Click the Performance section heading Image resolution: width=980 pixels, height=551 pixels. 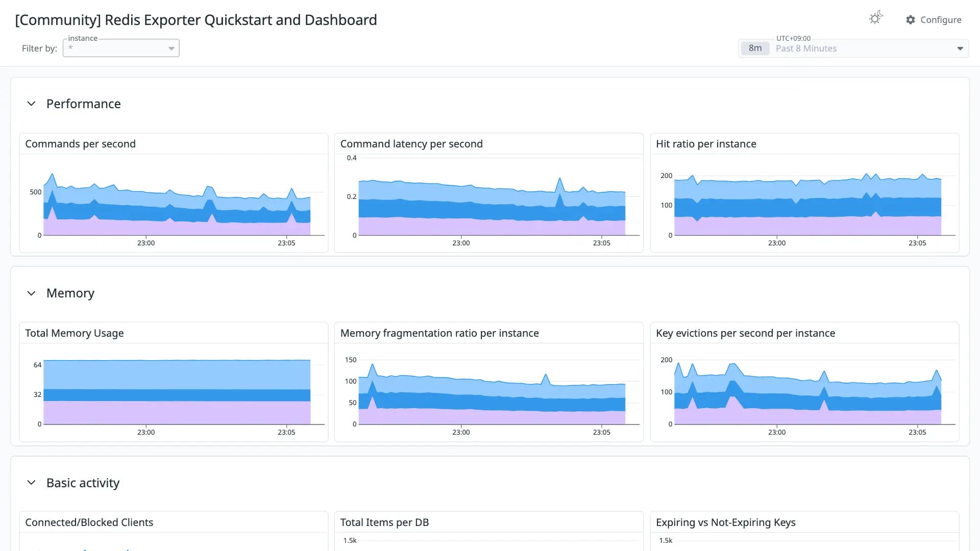pyautogui.click(x=84, y=104)
